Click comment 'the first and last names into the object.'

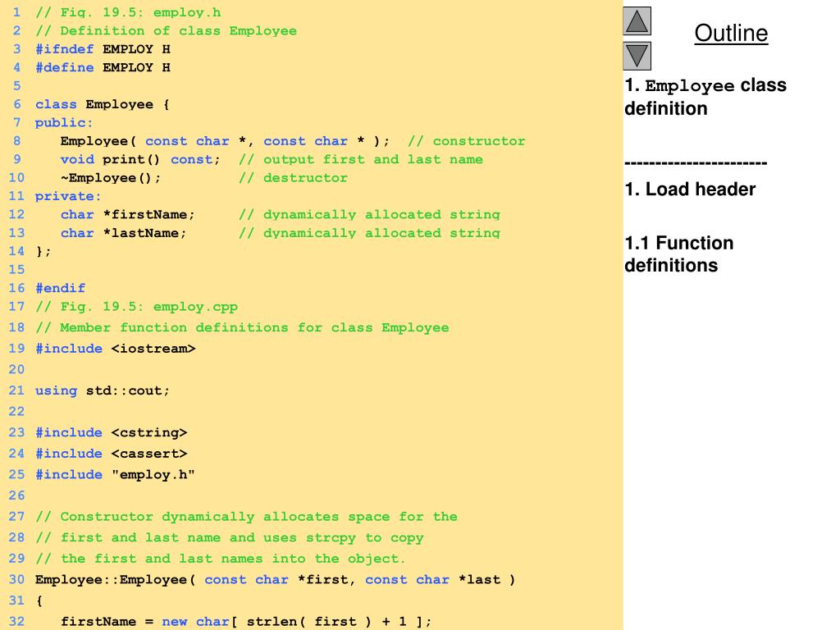click(x=233, y=558)
